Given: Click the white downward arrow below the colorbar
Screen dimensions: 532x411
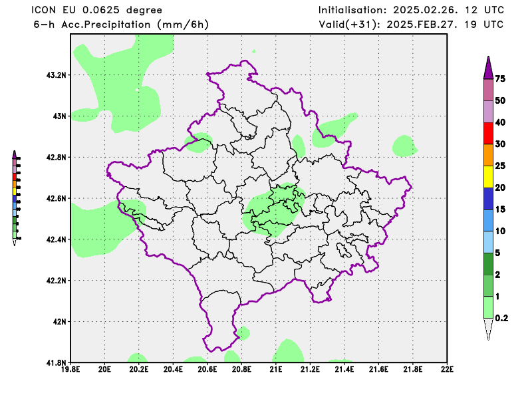Looking at the screenshot, I should pyautogui.click(x=488, y=329).
